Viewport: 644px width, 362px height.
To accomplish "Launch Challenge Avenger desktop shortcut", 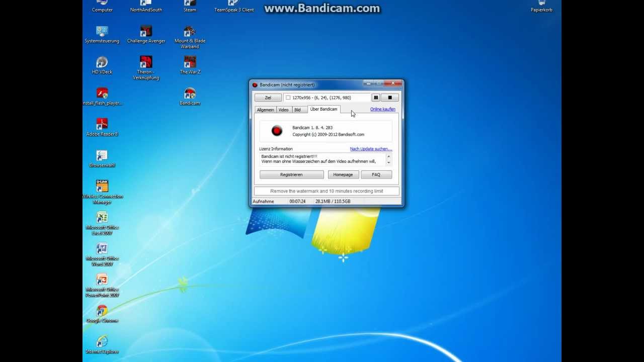I will click(x=146, y=35).
